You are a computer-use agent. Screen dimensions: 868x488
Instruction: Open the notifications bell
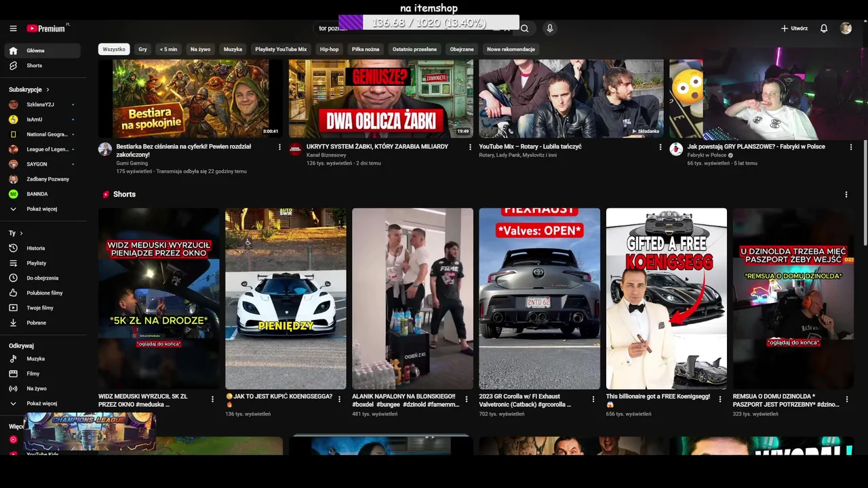point(824,28)
